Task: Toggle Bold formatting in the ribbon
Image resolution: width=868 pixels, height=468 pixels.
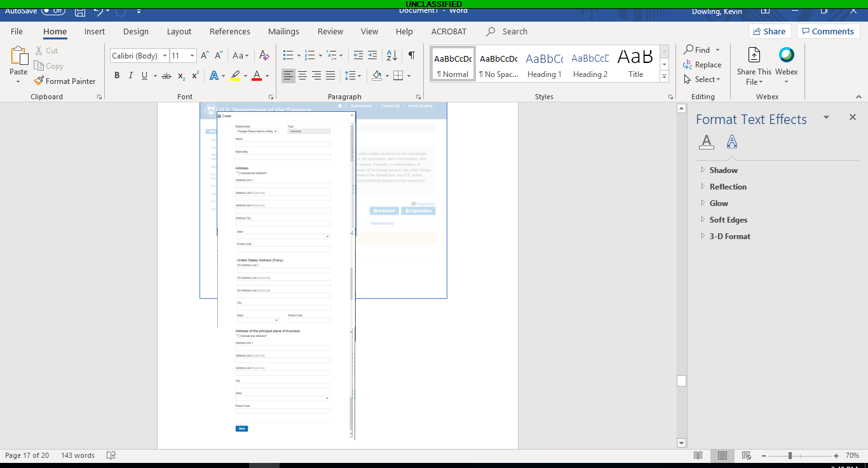Action: [117, 76]
